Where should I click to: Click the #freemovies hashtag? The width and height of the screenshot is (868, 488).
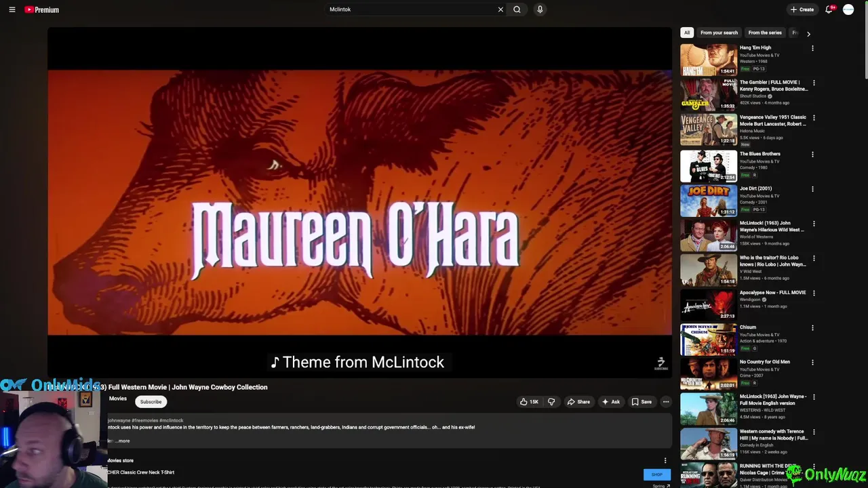(x=144, y=420)
